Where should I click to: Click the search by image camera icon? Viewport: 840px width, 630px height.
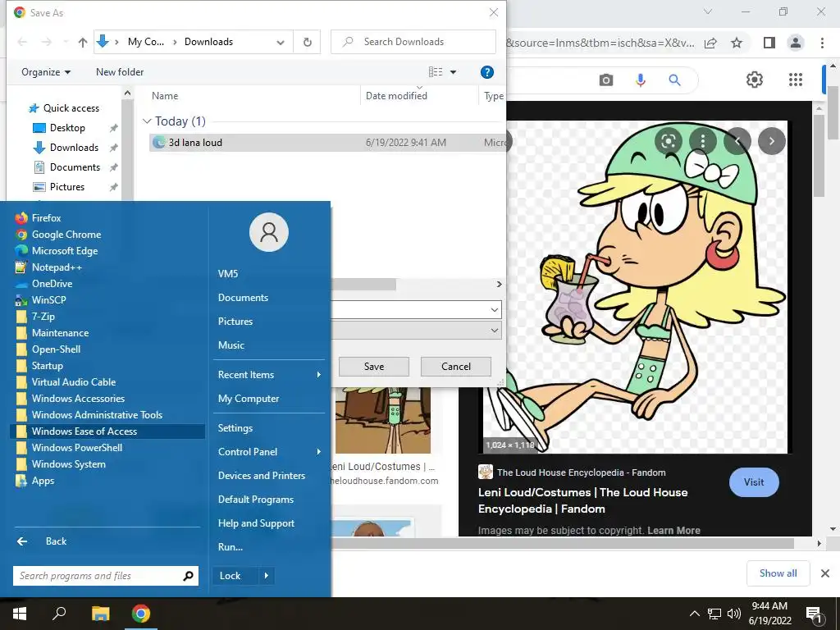606,80
